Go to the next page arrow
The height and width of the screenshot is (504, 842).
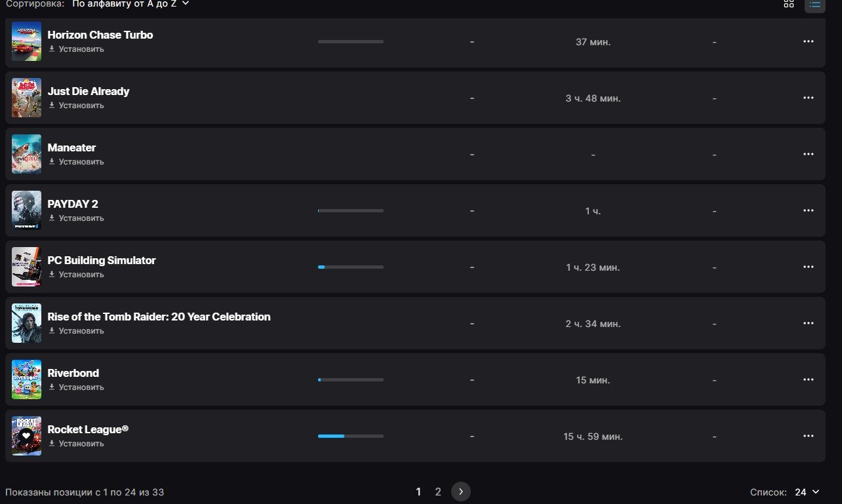461,492
